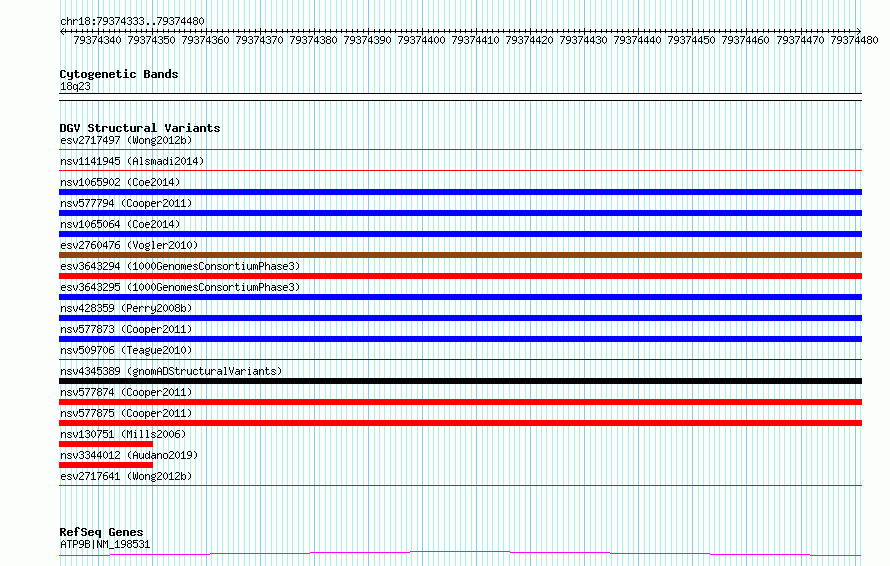Image resolution: width=890 pixels, height=566 pixels.
Task: Click the DGV Structural Variants track heading
Action: pyautogui.click(x=140, y=128)
